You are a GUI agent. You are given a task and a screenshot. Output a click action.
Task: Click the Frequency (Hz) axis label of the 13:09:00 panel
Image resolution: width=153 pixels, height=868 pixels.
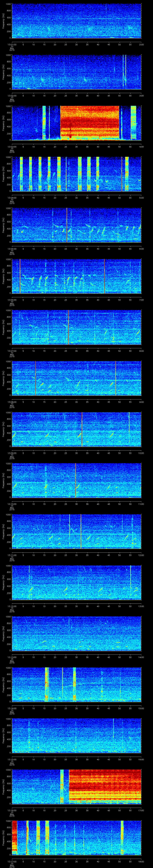3,429
